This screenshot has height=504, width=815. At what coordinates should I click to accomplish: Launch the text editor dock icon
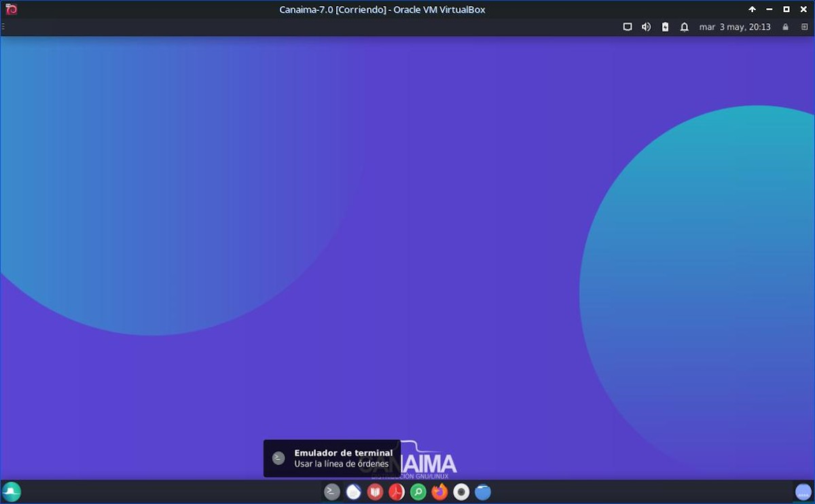[x=353, y=492]
